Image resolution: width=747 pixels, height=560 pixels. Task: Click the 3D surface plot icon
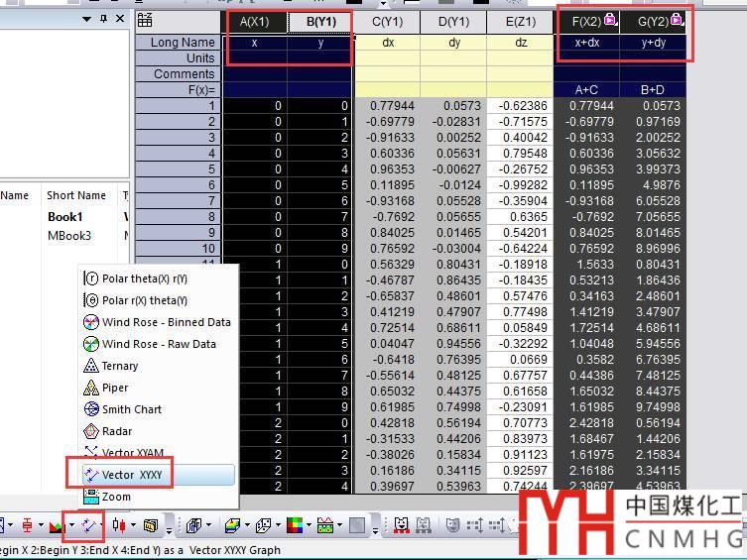coord(232,525)
